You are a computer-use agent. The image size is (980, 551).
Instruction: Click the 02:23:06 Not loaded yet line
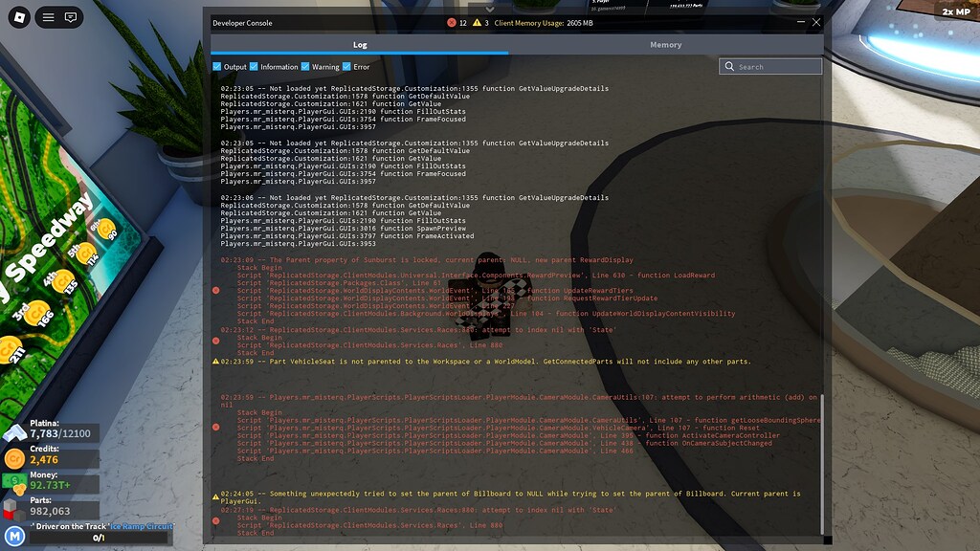point(414,197)
